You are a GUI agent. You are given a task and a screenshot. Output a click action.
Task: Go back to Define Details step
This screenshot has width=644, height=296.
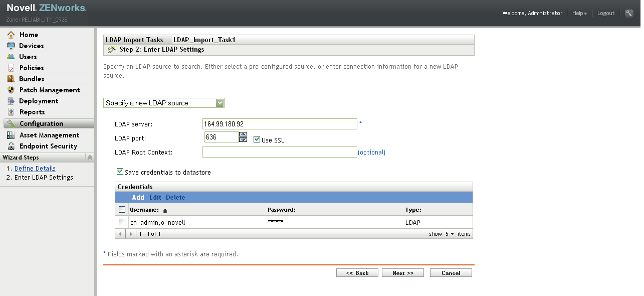35,168
